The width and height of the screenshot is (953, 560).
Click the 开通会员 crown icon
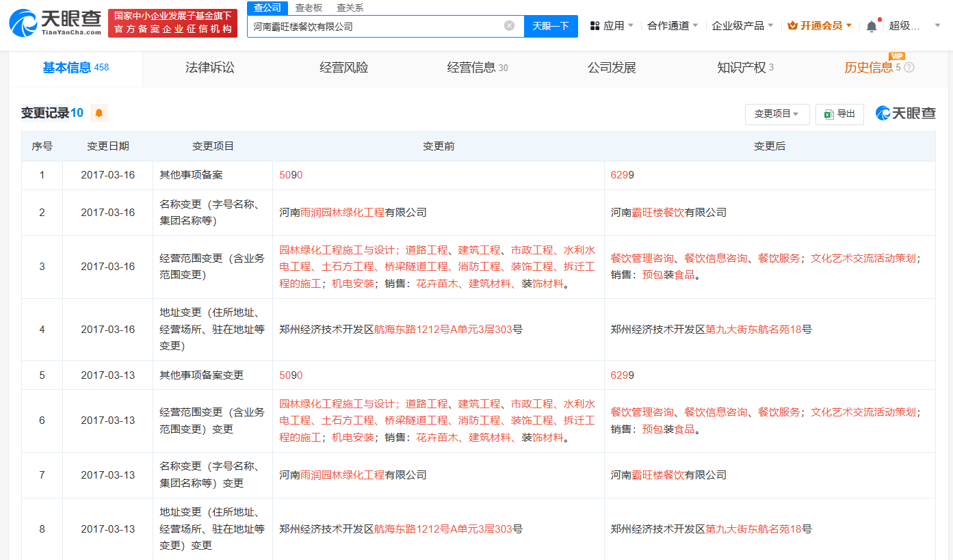[792, 26]
